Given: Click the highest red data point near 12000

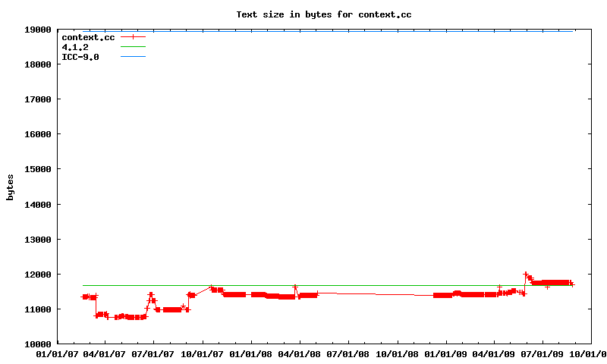Looking at the screenshot, I should tap(525, 274).
